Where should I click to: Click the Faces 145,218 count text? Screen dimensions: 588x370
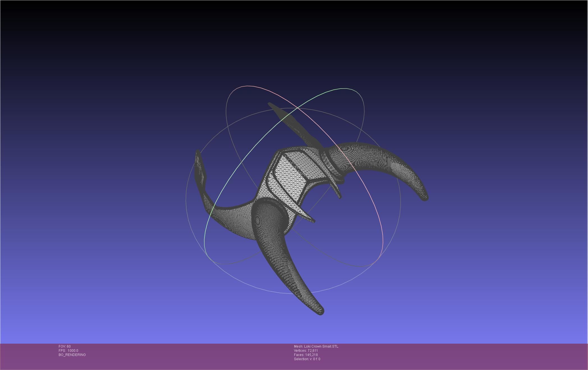tap(306, 355)
